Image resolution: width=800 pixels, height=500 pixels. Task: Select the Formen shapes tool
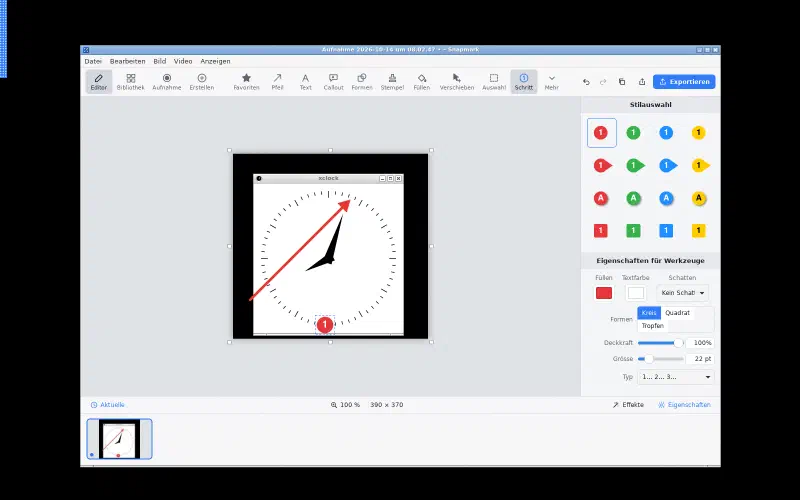pyautogui.click(x=362, y=82)
